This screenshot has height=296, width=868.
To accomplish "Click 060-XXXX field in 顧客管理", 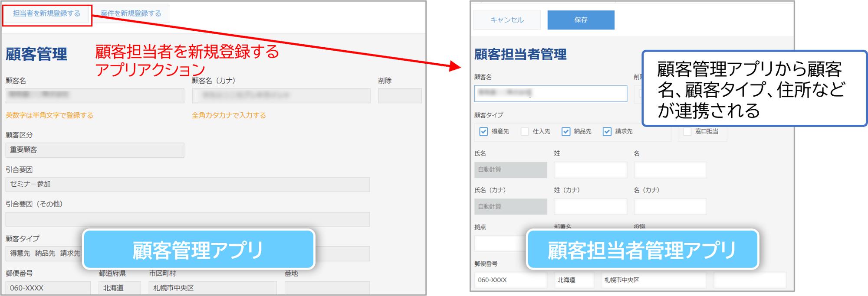I will pyautogui.click(x=48, y=288).
